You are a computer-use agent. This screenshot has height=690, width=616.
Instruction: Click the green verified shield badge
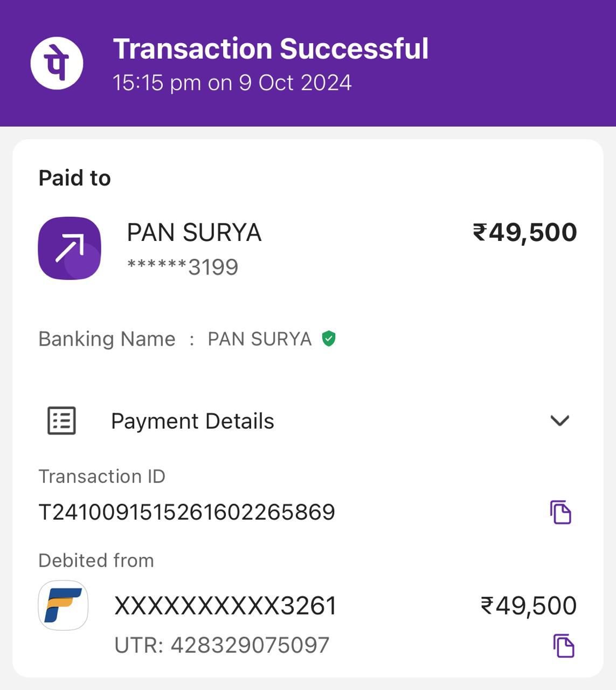tap(329, 339)
